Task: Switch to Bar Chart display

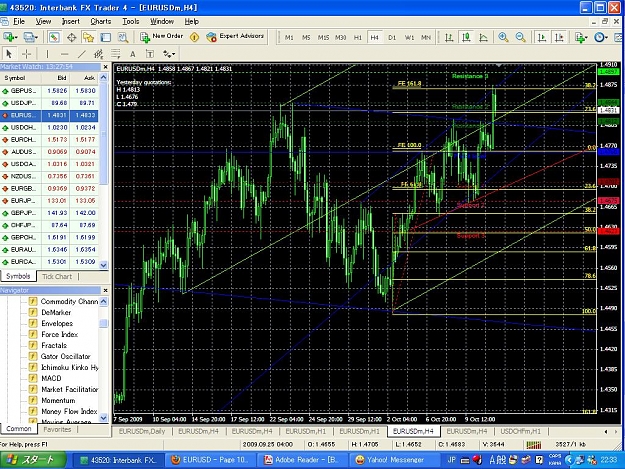Action: 449,37
